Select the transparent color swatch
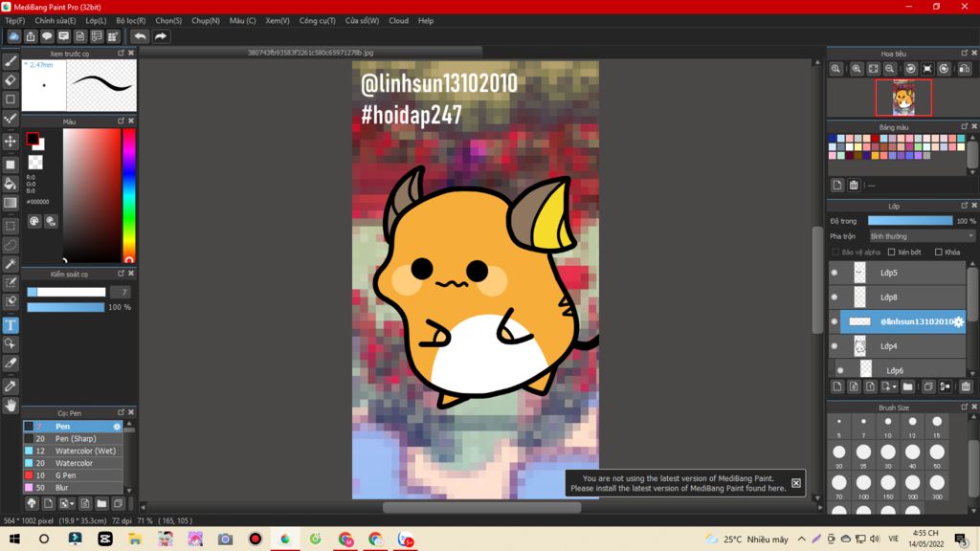Image resolution: width=980 pixels, height=551 pixels. coord(35,163)
